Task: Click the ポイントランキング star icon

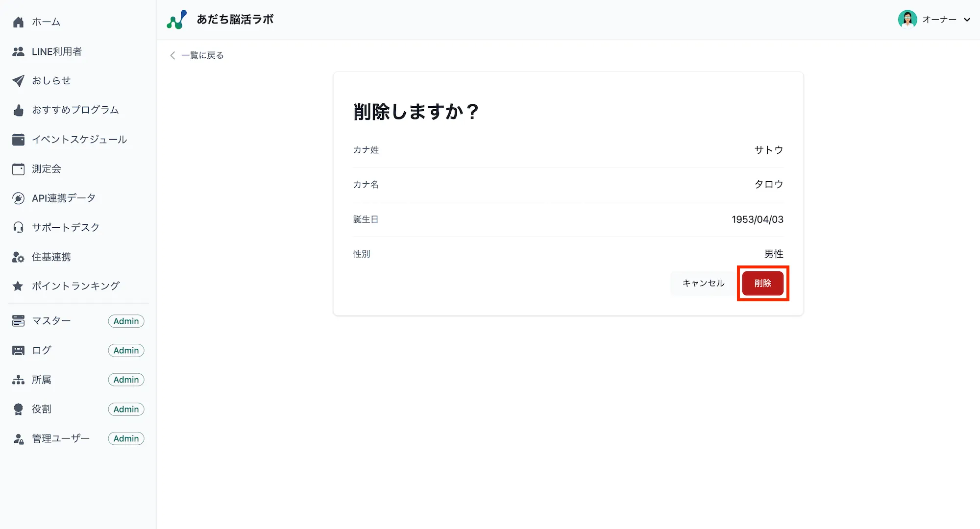Action: pyautogui.click(x=18, y=286)
